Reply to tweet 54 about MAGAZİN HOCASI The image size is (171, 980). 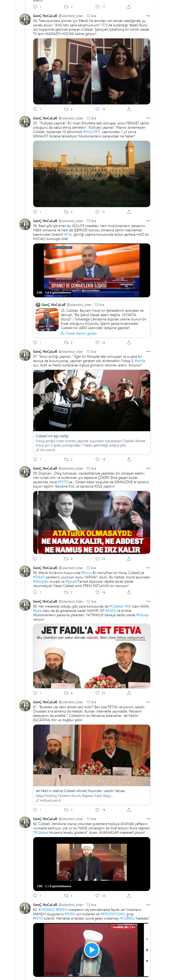35,109
